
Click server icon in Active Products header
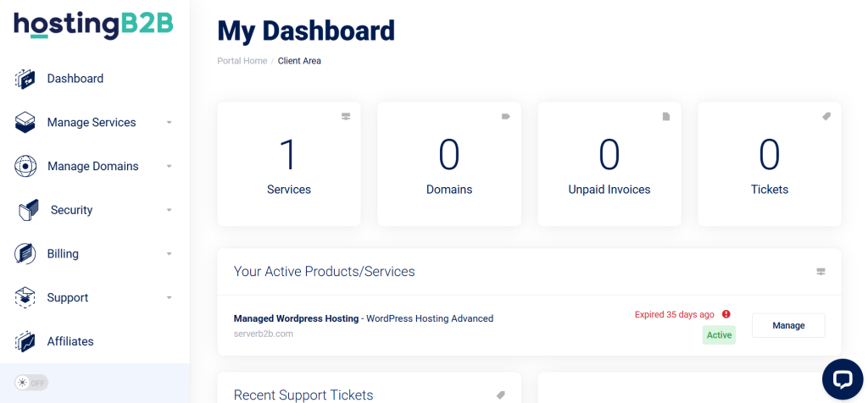(x=821, y=272)
